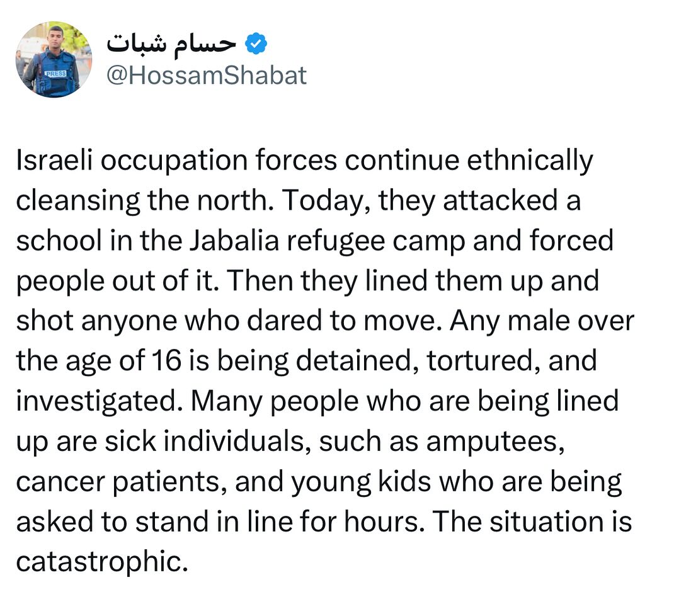Open the @HossamShabat handle link

(x=206, y=75)
